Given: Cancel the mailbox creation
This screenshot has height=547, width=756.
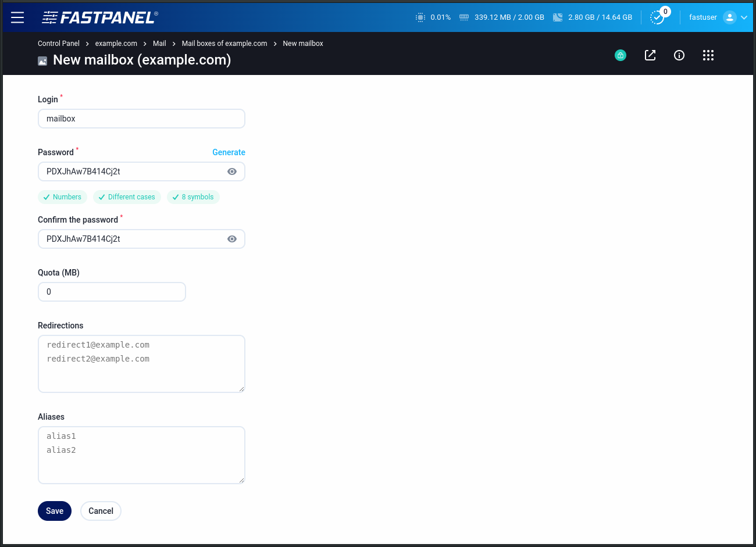Looking at the screenshot, I should point(101,511).
